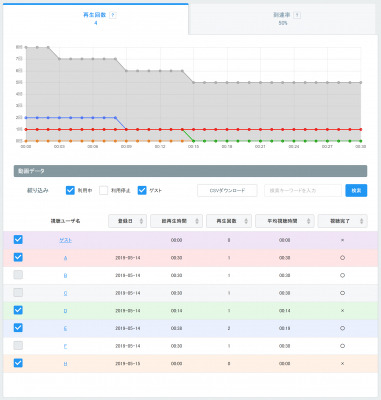This screenshot has height=400, width=381.
Task: Switch to the 到達率 tab
Action: pyautogui.click(x=282, y=19)
